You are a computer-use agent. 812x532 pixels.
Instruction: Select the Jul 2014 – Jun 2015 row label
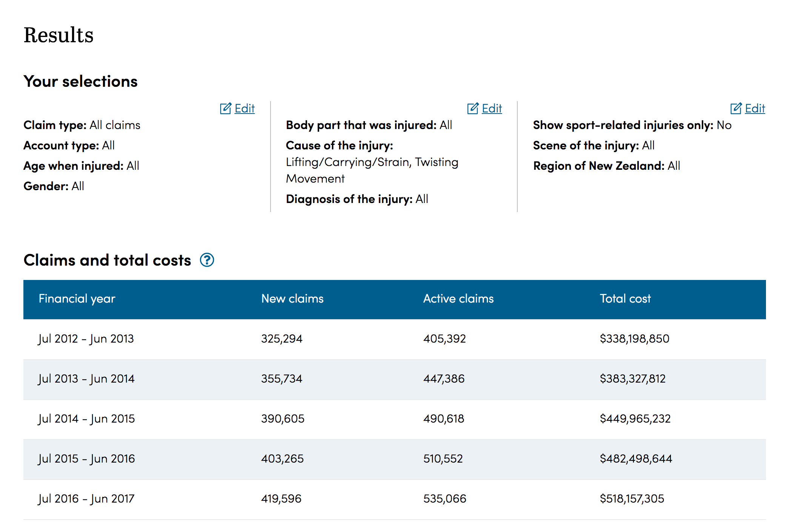tap(86, 419)
